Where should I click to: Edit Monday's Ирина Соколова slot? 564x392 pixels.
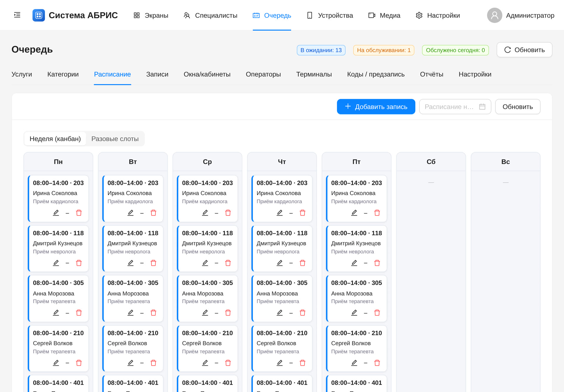tap(56, 213)
